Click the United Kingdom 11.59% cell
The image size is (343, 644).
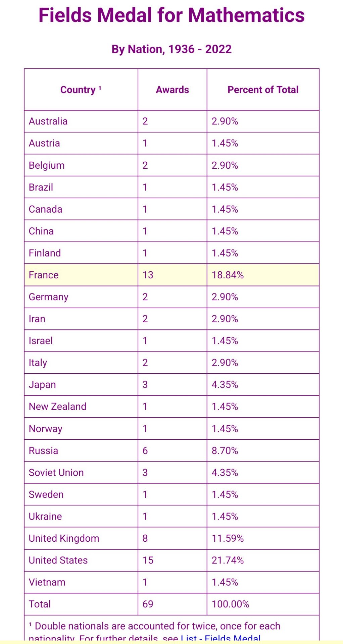click(228, 538)
